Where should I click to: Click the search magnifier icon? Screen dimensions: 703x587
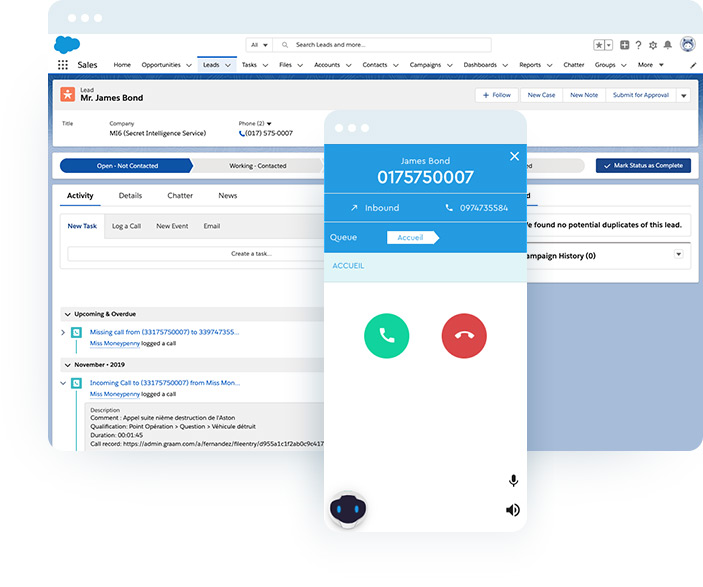[285, 45]
